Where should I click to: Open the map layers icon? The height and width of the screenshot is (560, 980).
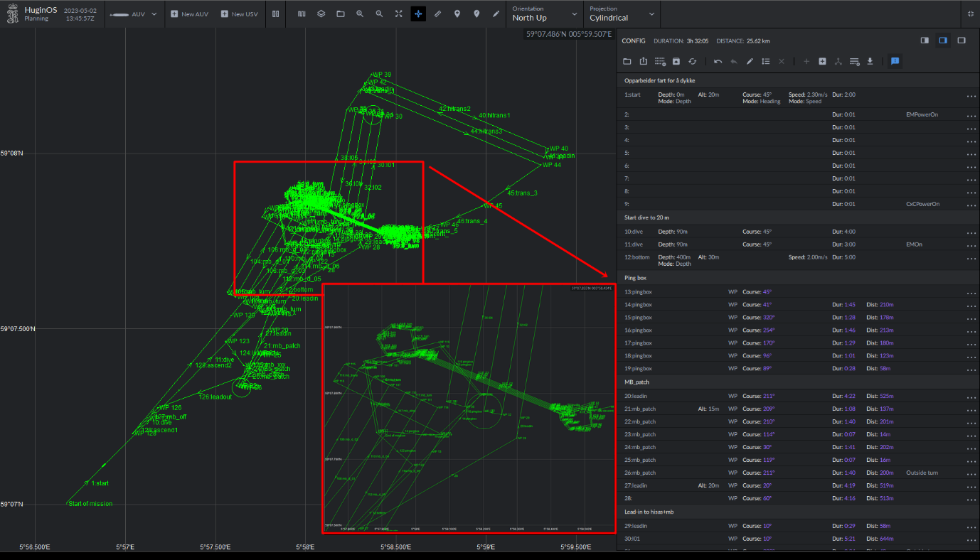(x=321, y=14)
